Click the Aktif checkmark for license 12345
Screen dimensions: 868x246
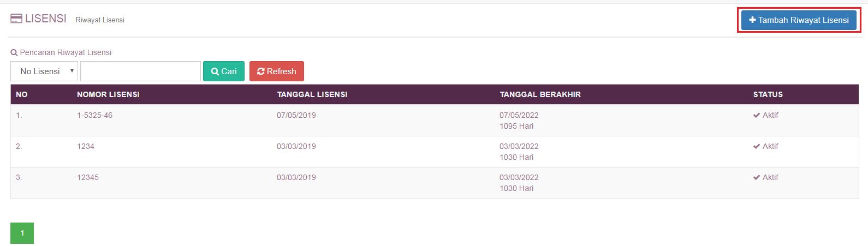757,177
